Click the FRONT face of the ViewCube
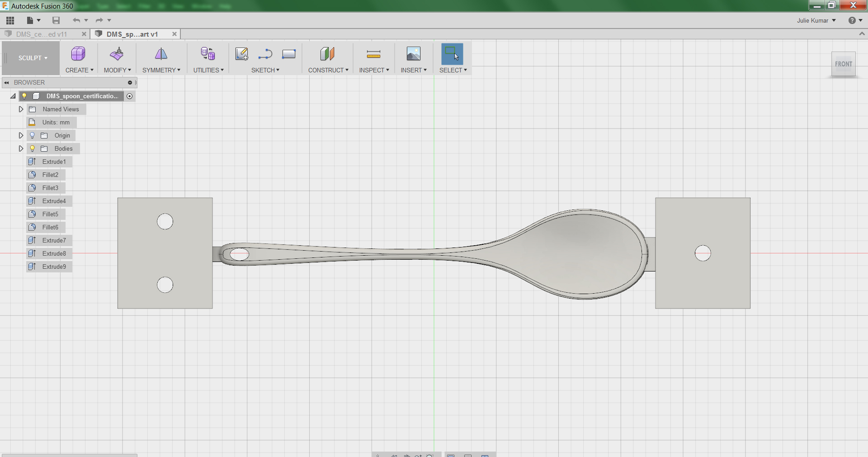 tap(843, 64)
